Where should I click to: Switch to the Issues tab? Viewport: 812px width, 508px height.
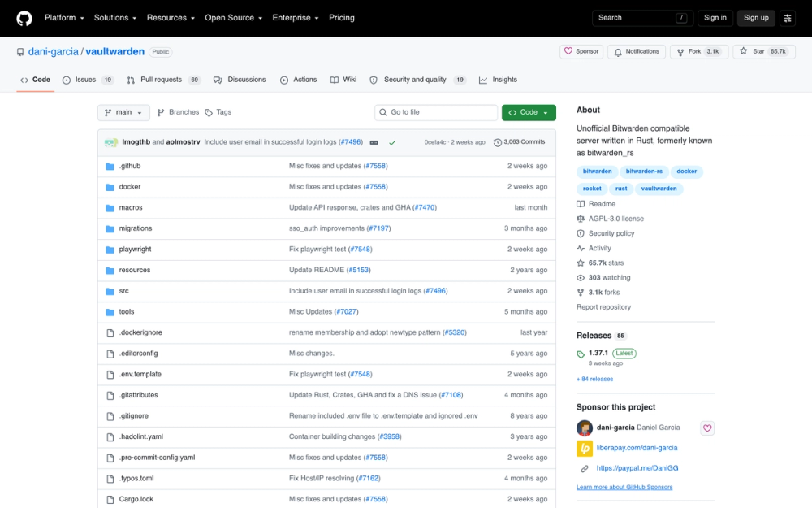point(88,80)
